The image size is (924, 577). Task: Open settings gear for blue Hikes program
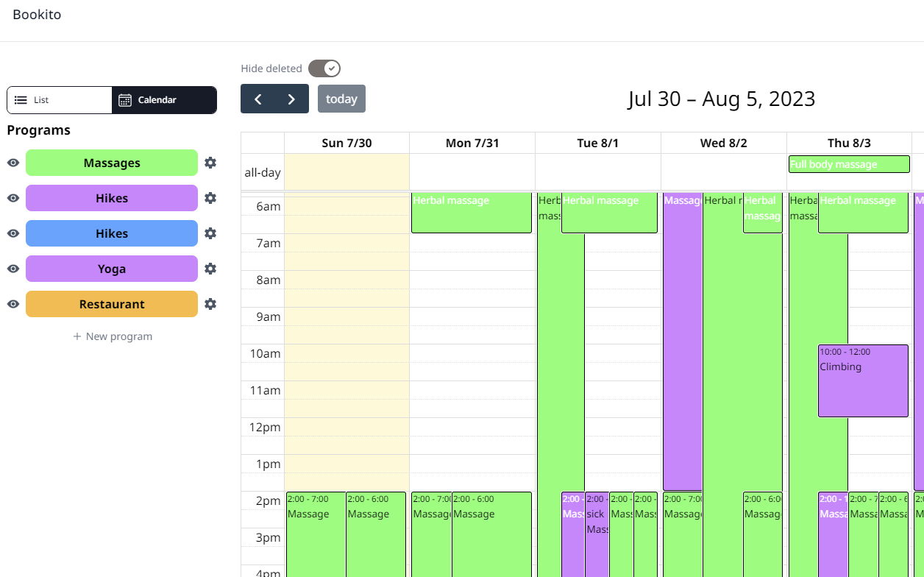click(210, 233)
